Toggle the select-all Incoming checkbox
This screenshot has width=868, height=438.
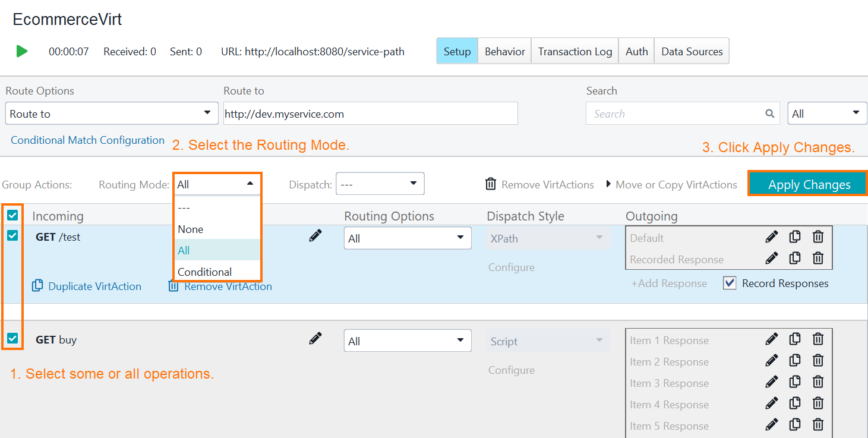pyautogui.click(x=12, y=215)
